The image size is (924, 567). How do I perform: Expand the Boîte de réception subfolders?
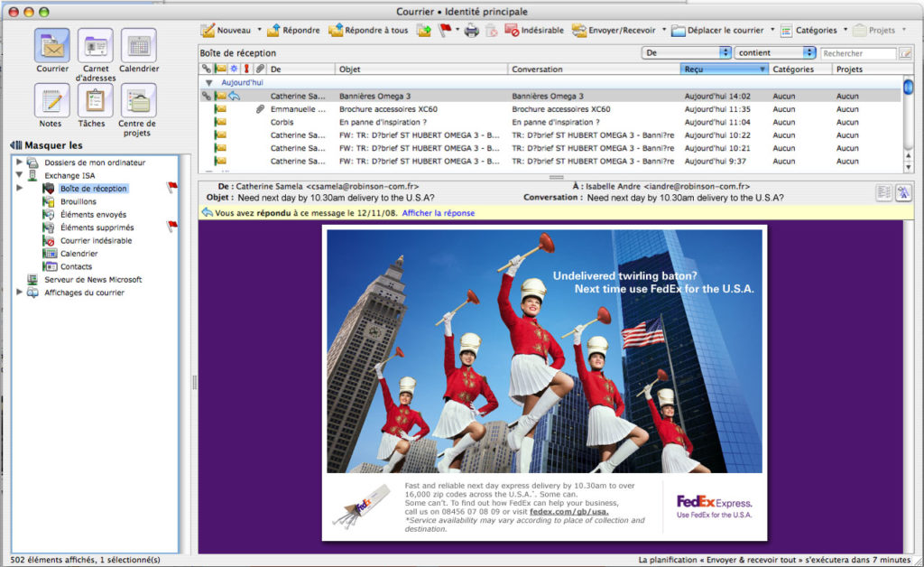click(20, 188)
